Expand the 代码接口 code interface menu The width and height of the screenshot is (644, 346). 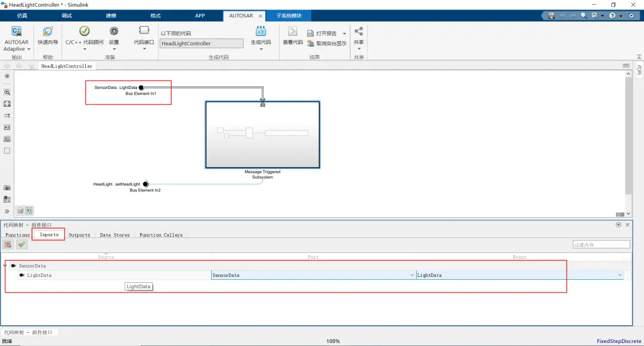click(144, 38)
